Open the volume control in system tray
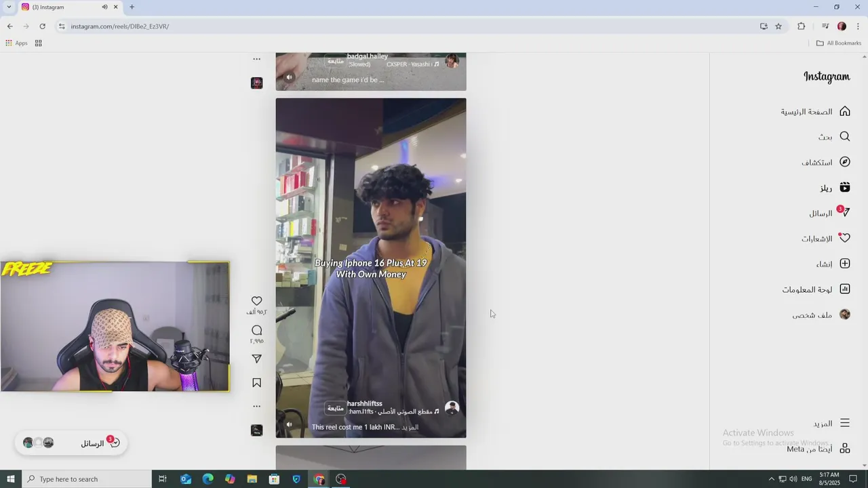This screenshot has height=488, width=868. coord(793,479)
